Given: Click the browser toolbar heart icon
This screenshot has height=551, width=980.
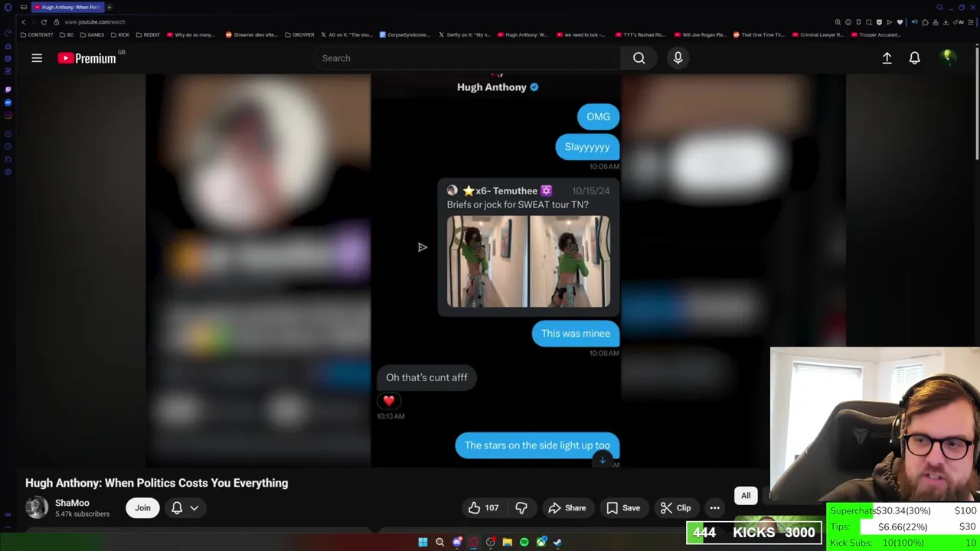Looking at the screenshot, I should click(900, 22).
